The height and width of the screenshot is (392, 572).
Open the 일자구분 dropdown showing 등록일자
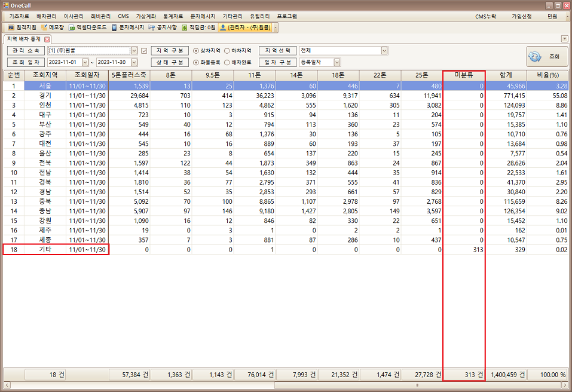(337, 62)
